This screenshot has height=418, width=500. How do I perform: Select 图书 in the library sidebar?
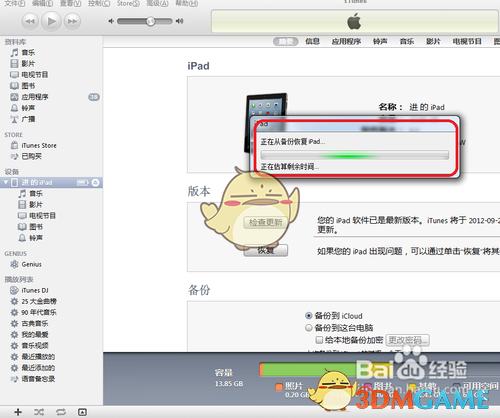[28, 86]
